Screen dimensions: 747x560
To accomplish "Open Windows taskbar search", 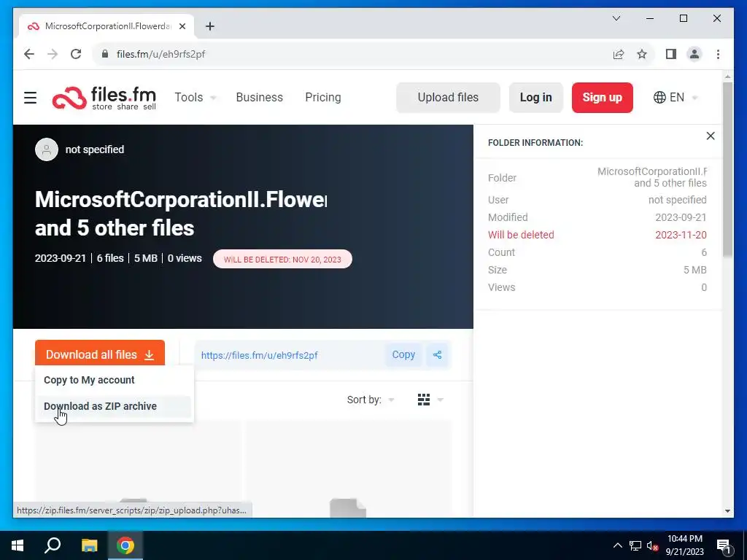I will pos(53,545).
